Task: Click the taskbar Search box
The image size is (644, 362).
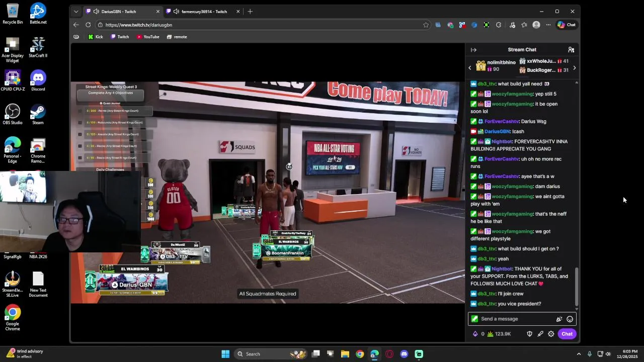Action: (x=272, y=354)
